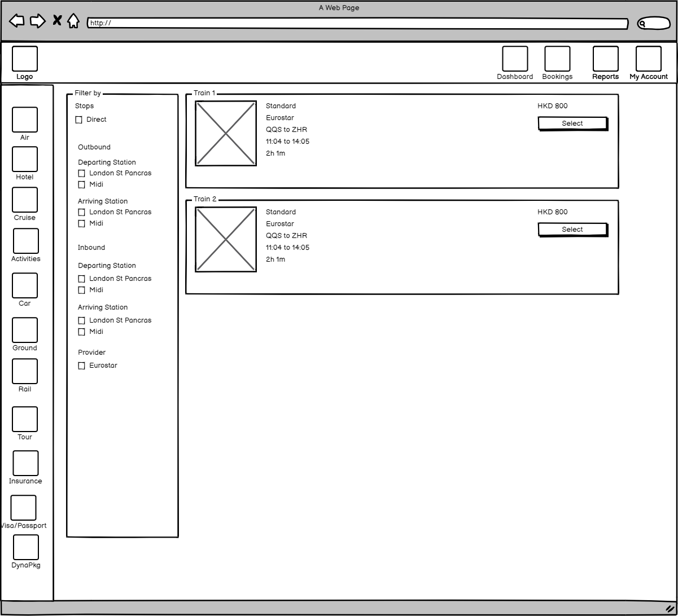
Task: Tick London St Pancras under Outbound Departing Station
Action: click(82, 174)
